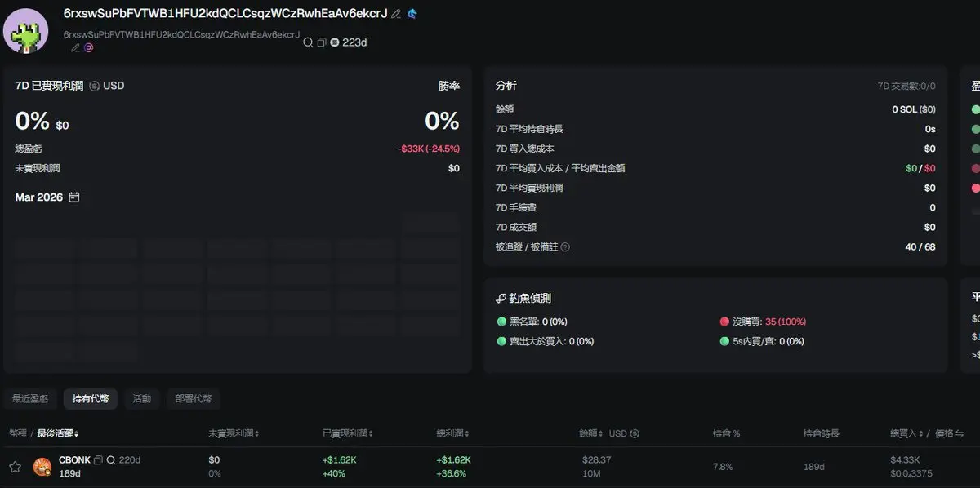
Task: Open the 部署代幣 tab
Action: [194, 399]
